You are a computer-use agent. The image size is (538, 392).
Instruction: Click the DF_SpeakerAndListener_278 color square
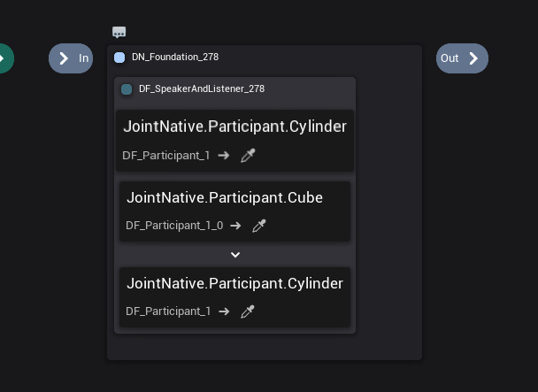pos(127,89)
